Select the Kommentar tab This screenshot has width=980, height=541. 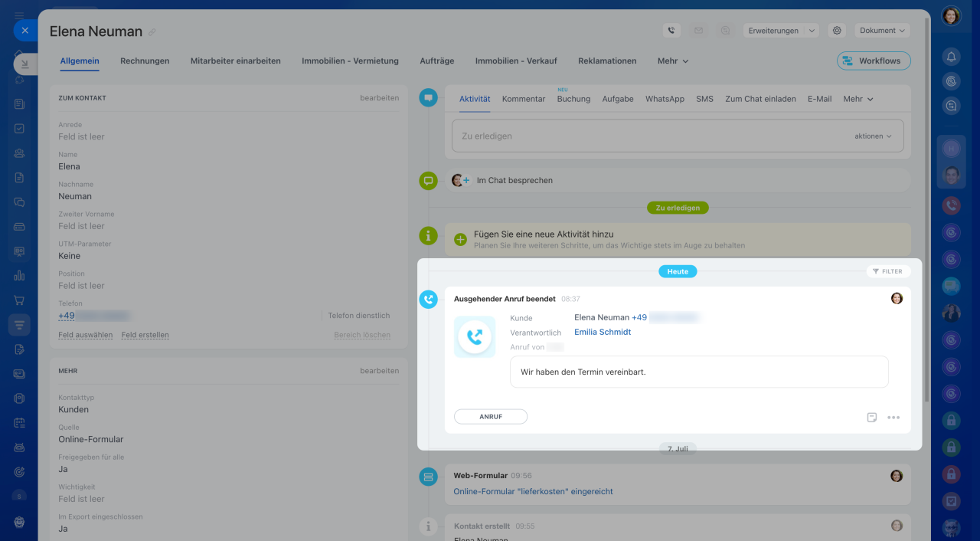click(x=524, y=99)
